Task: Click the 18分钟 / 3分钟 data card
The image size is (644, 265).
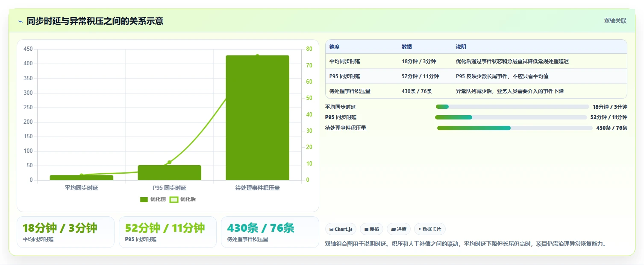Action: pos(65,232)
